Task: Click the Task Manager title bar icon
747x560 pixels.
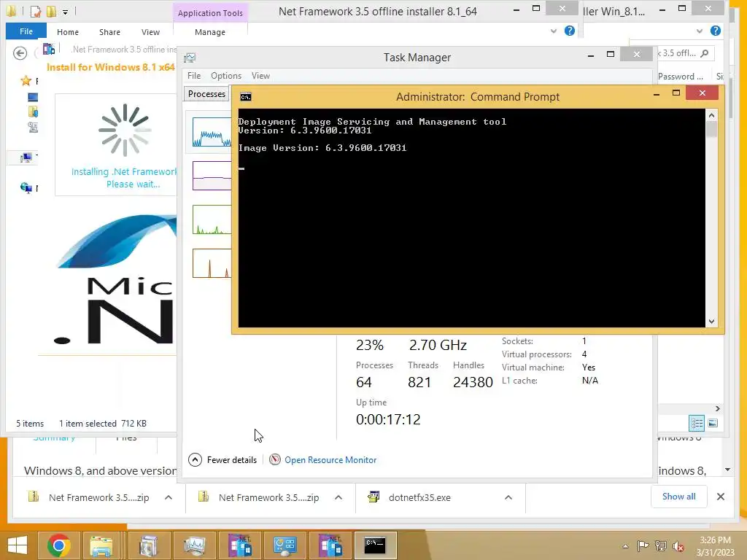Action: click(190, 58)
